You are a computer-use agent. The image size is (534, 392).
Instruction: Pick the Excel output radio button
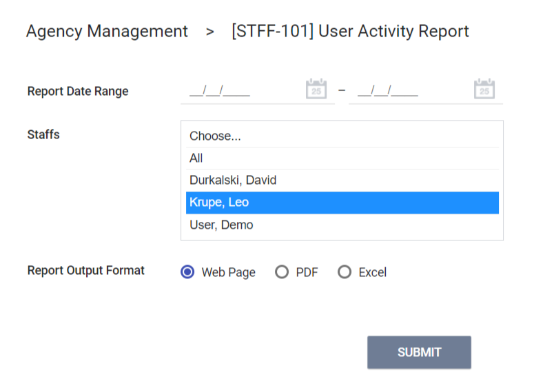coord(345,272)
